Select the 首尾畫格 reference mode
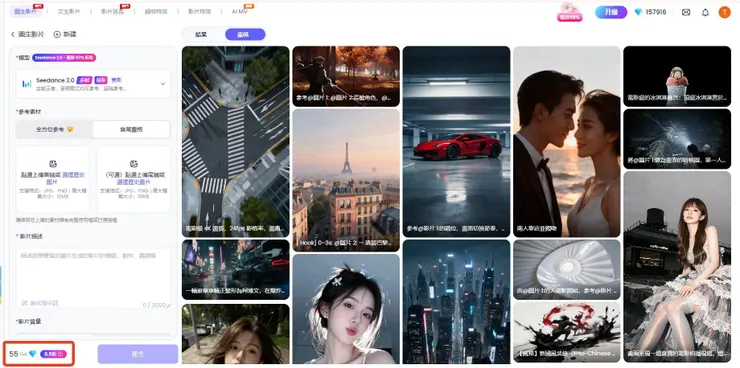The image size is (740, 368). (131, 129)
